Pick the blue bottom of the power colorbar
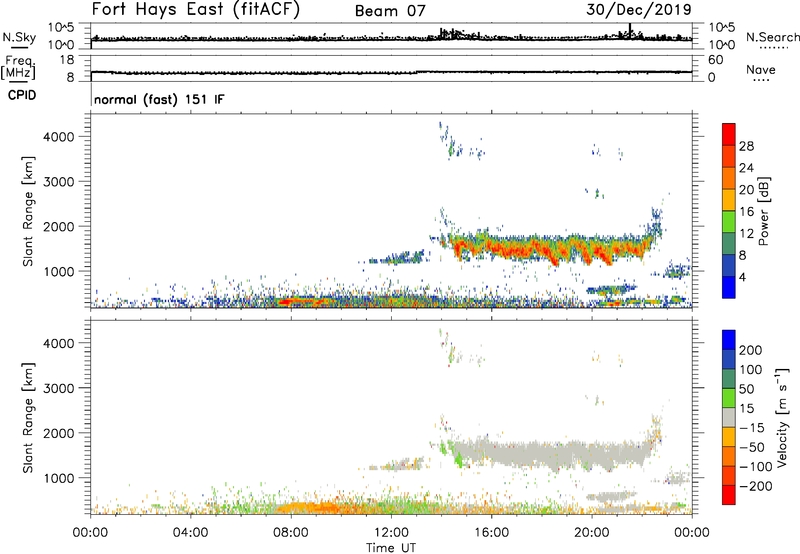This screenshot has height=554, width=800. point(729,287)
